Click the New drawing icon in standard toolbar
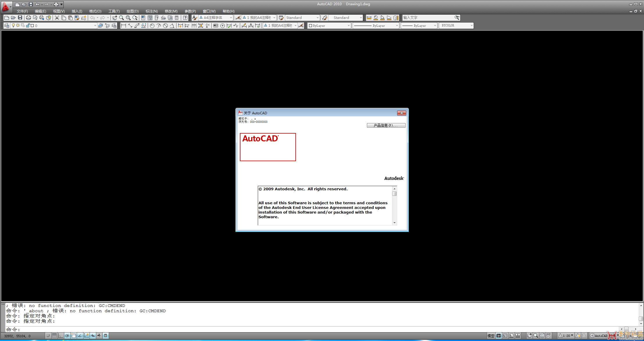This screenshot has height=341, width=644. [x=6, y=18]
